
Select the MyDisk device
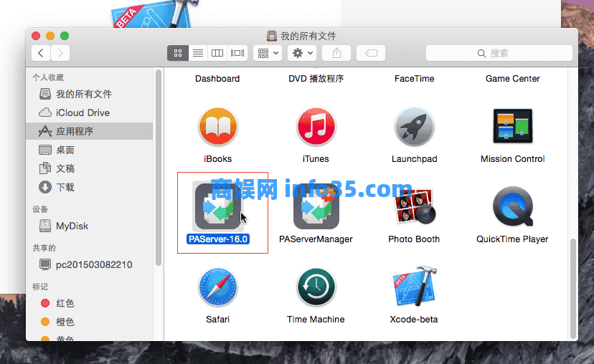pos(90,226)
